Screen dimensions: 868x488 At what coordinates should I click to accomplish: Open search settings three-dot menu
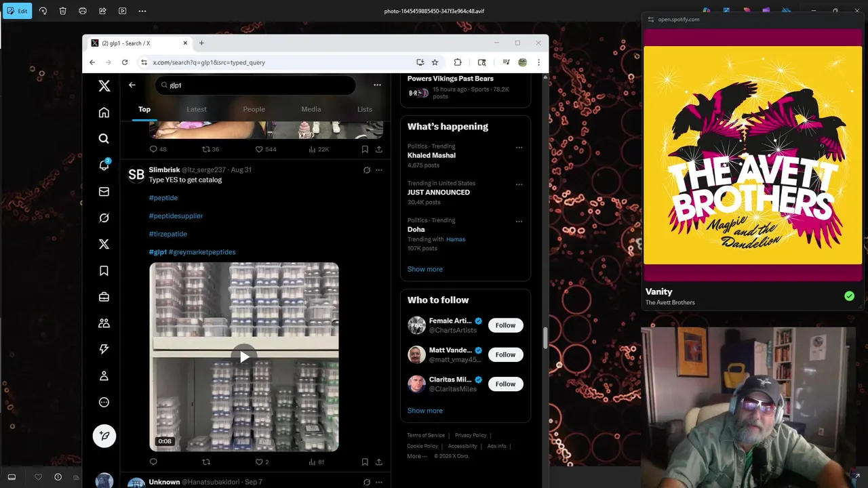(377, 85)
